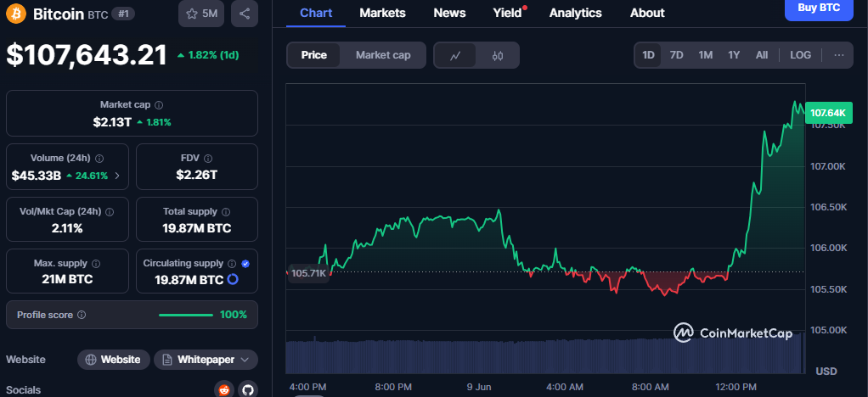Set chart range to 1M

click(x=705, y=55)
